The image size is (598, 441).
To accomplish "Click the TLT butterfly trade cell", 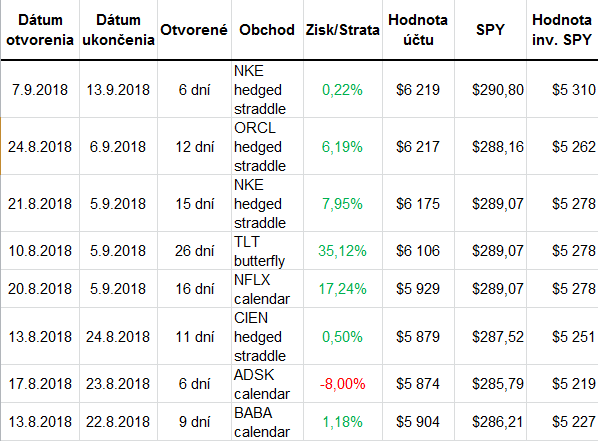I will pyautogui.click(x=267, y=251).
